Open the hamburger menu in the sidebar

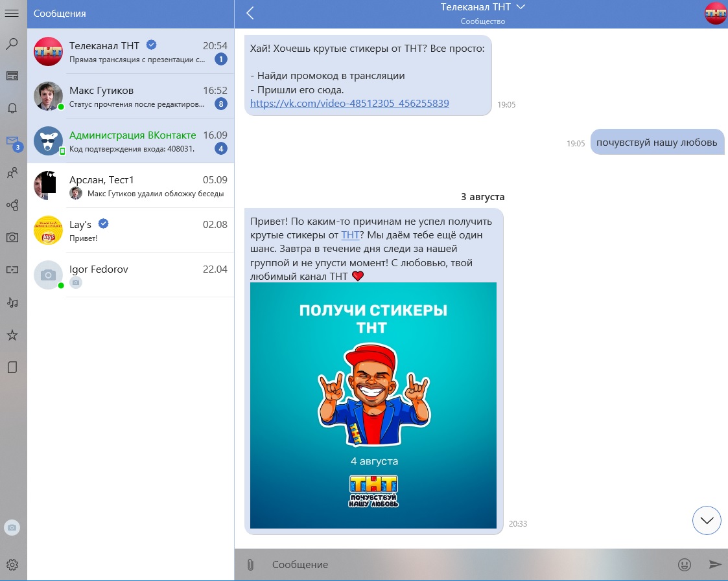tap(12, 13)
